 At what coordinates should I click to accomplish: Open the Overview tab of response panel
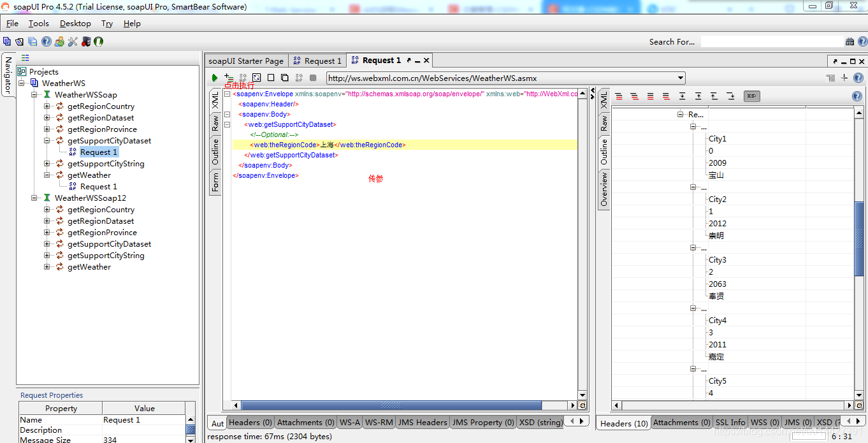(x=604, y=188)
